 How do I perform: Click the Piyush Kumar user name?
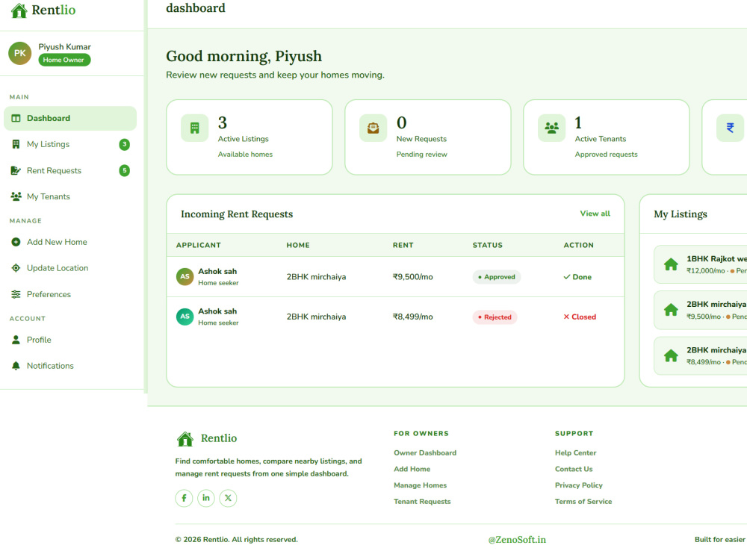tap(65, 46)
